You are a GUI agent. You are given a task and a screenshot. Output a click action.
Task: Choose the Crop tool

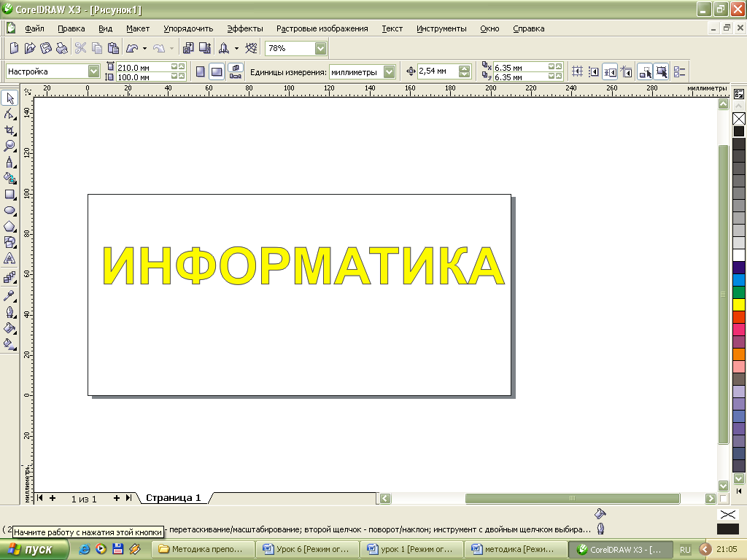click(9, 130)
